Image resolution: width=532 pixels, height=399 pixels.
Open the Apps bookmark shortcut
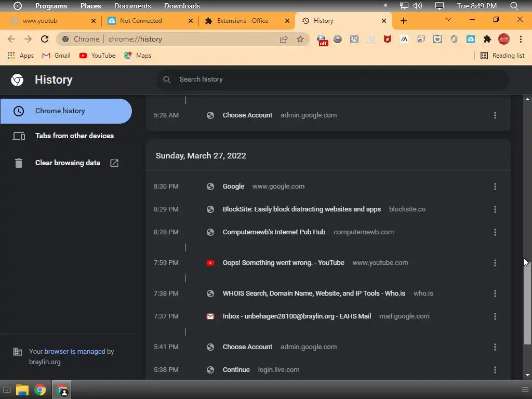tap(20, 55)
